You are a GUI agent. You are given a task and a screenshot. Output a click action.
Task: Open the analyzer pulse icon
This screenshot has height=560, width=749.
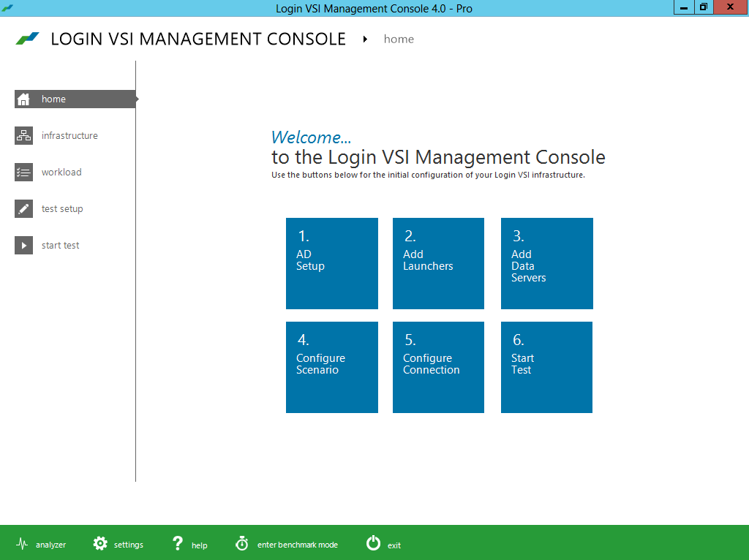pyautogui.click(x=22, y=544)
